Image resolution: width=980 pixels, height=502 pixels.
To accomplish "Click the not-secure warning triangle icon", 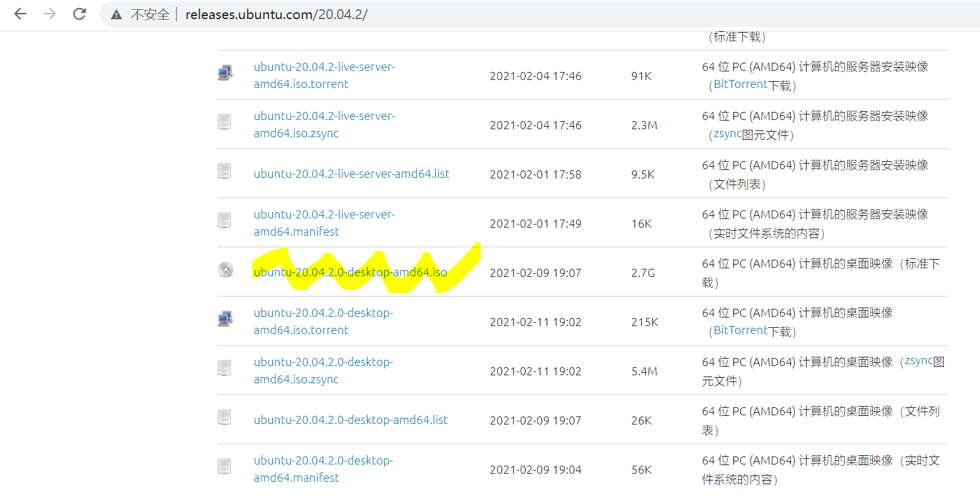I will 116,15.
